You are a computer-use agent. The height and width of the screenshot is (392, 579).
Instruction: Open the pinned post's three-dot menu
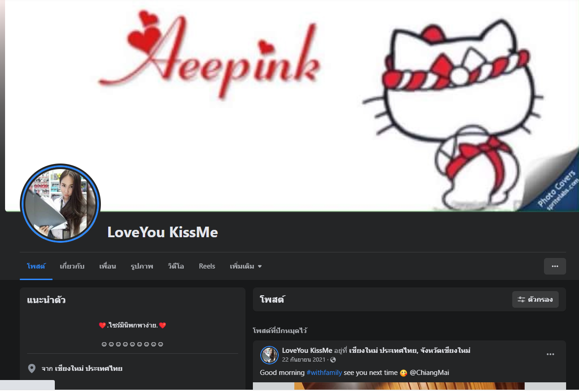click(550, 354)
